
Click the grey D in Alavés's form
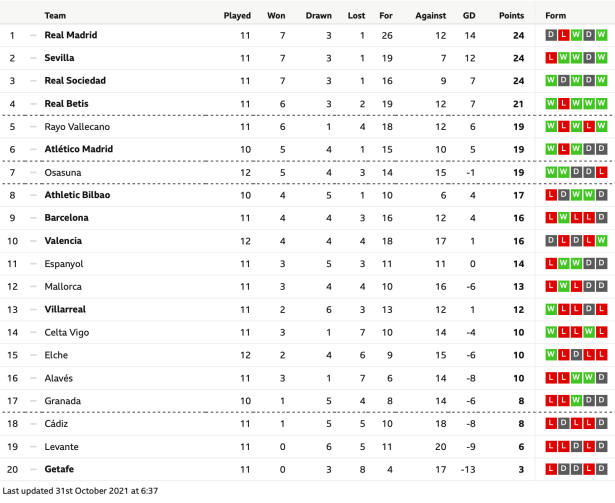(602, 378)
